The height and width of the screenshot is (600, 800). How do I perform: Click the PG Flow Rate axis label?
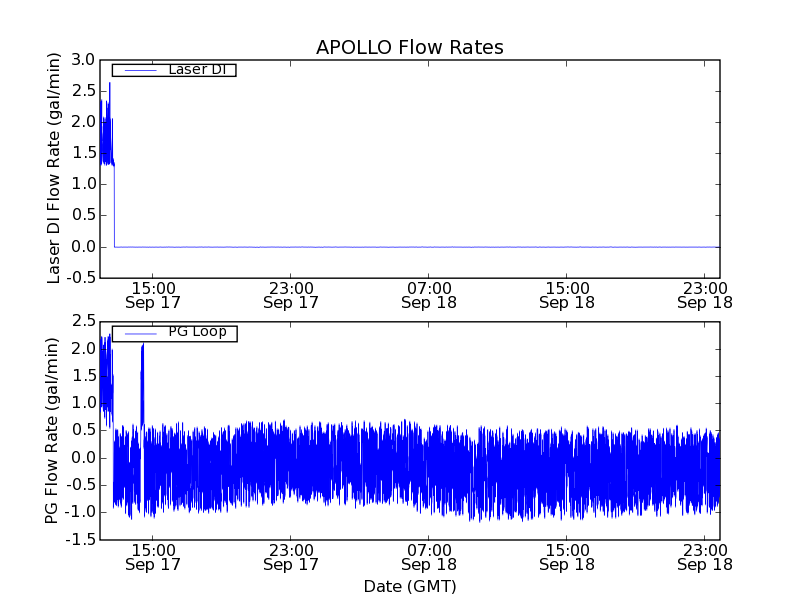tap(52, 431)
